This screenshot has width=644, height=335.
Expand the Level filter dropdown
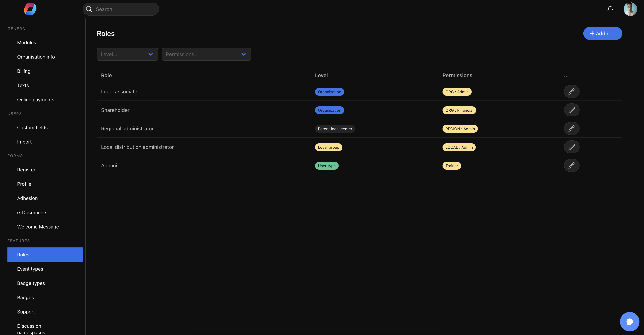click(127, 54)
